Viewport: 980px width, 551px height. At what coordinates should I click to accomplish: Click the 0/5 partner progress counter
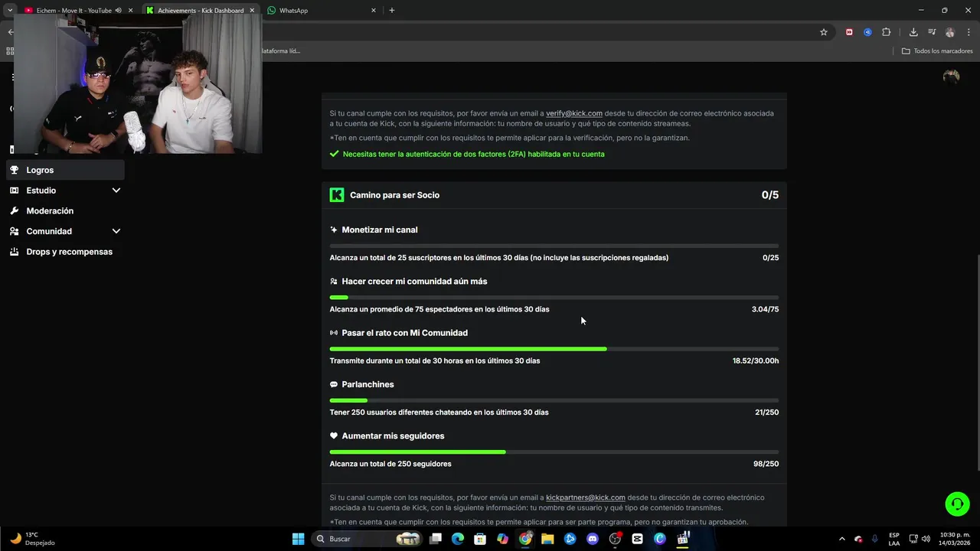(770, 195)
